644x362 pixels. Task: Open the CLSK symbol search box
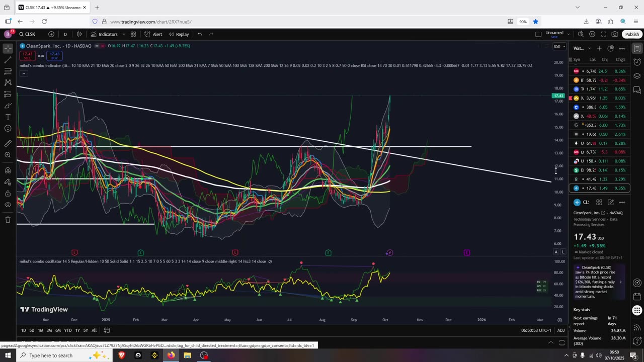pos(30,34)
